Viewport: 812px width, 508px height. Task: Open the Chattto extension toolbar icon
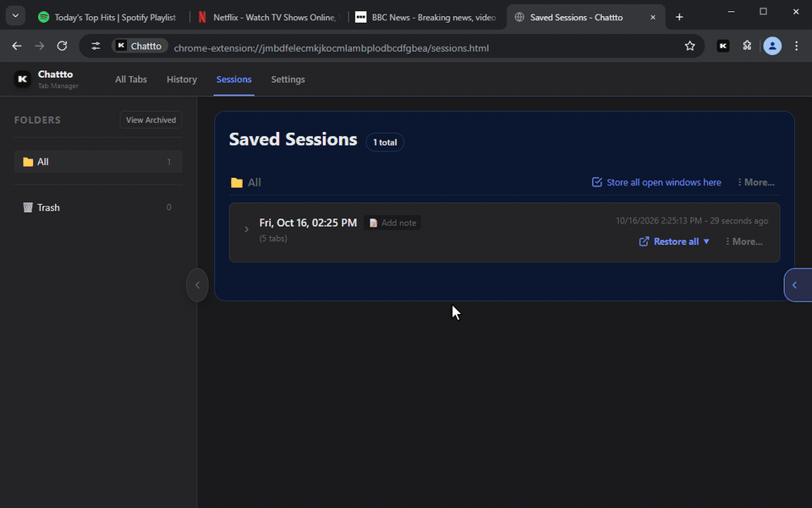click(723, 46)
